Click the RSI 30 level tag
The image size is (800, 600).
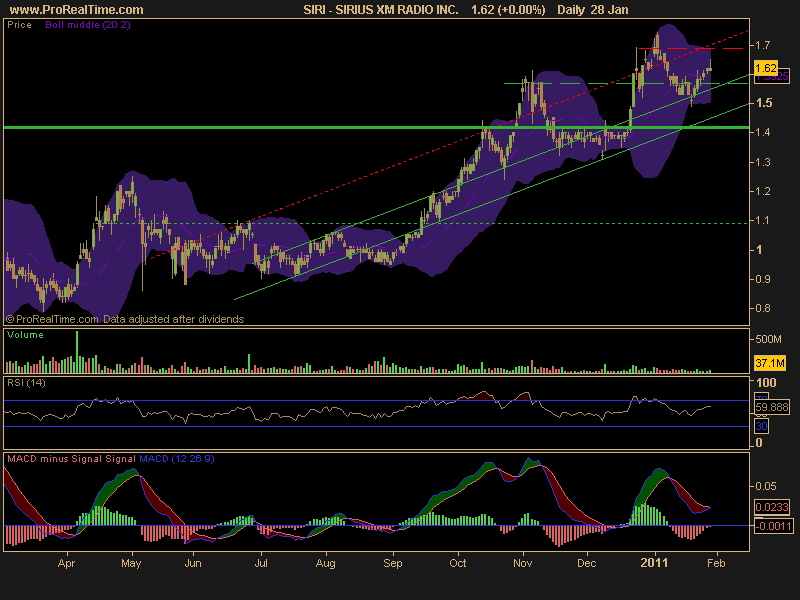[x=761, y=426]
